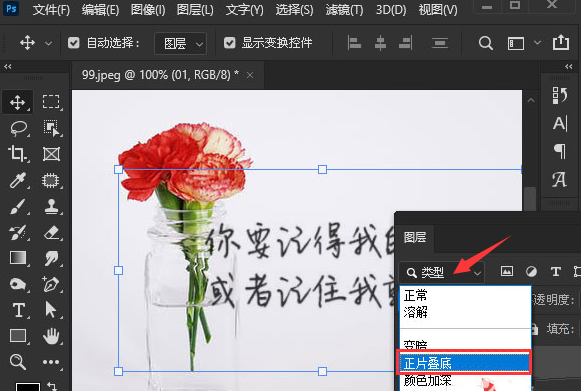This screenshot has width=581, height=391.
Task: Select the Rectangle shape tool
Action: [18, 336]
